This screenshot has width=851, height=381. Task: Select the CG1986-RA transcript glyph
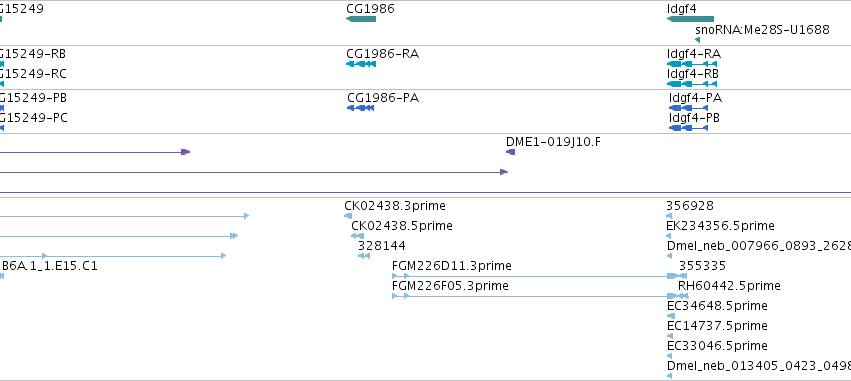click(361, 64)
